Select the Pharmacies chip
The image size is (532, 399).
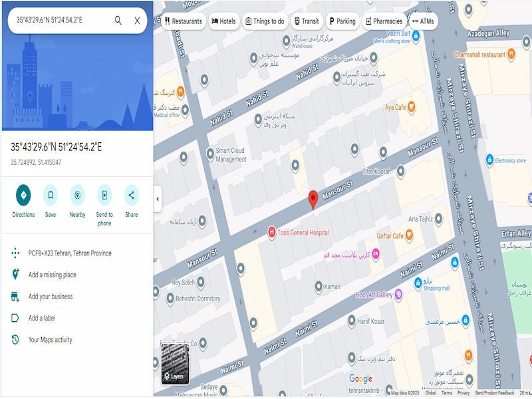[x=384, y=21]
